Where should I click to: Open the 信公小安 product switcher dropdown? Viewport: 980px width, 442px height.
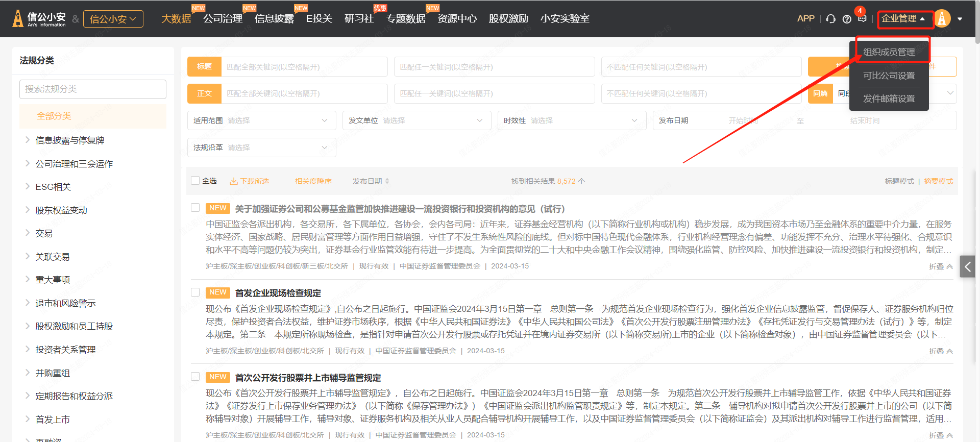click(113, 19)
